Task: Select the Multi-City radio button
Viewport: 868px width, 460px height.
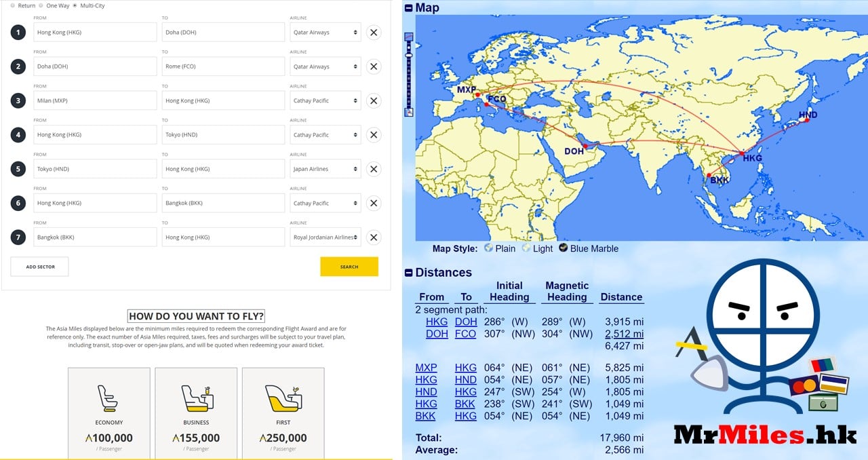Action: (x=75, y=5)
